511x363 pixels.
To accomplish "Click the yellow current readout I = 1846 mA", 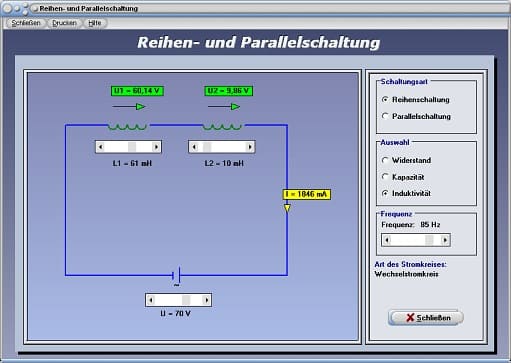I will click(307, 194).
